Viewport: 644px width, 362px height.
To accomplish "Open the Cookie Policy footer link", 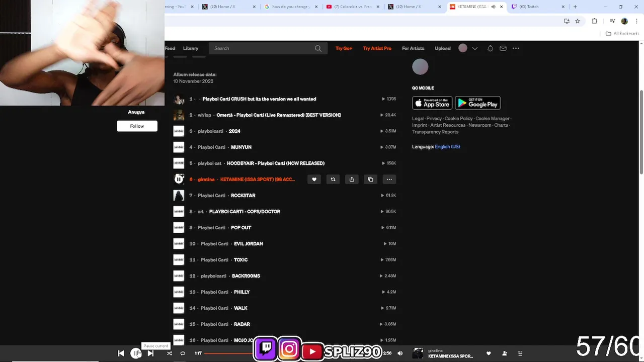I will (x=458, y=119).
